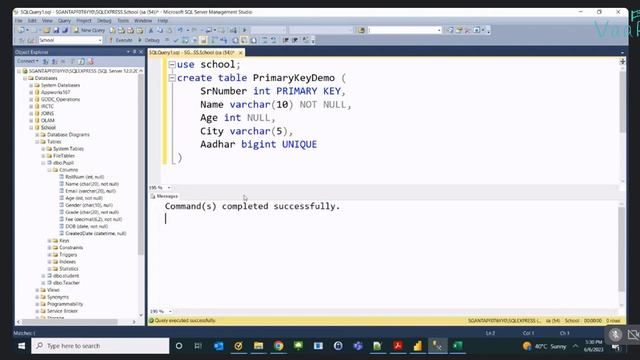Open the Edit menu

point(32,20)
